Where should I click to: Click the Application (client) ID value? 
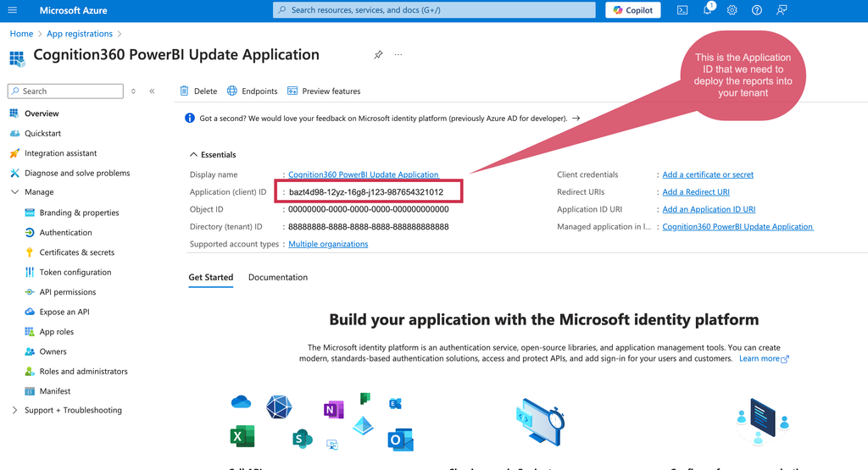click(366, 192)
